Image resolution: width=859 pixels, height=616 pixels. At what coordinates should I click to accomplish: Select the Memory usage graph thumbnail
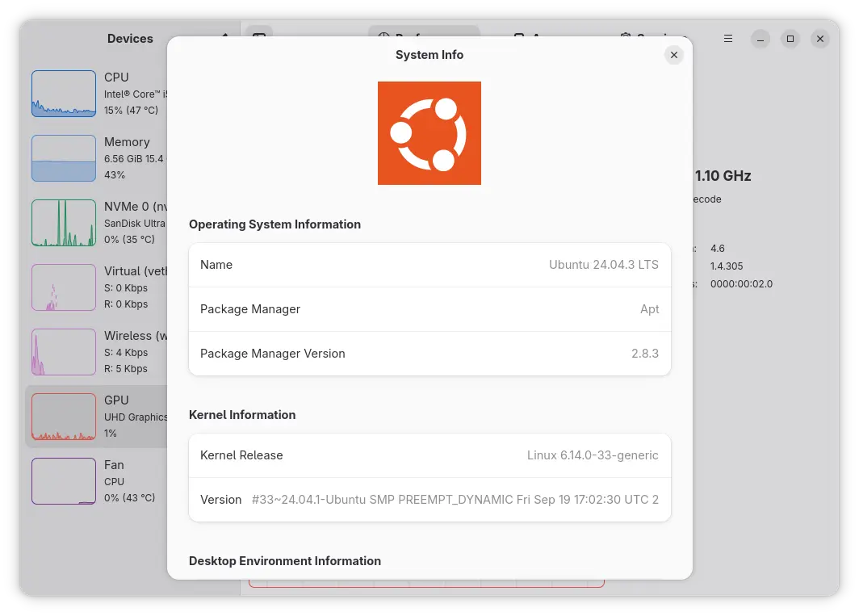[64, 158]
